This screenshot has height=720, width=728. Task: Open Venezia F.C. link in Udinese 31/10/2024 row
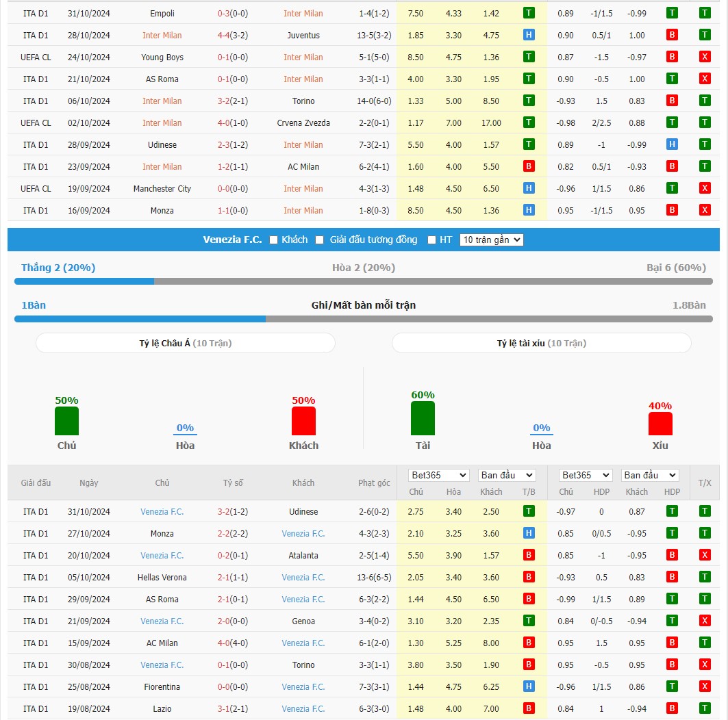(162, 512)
